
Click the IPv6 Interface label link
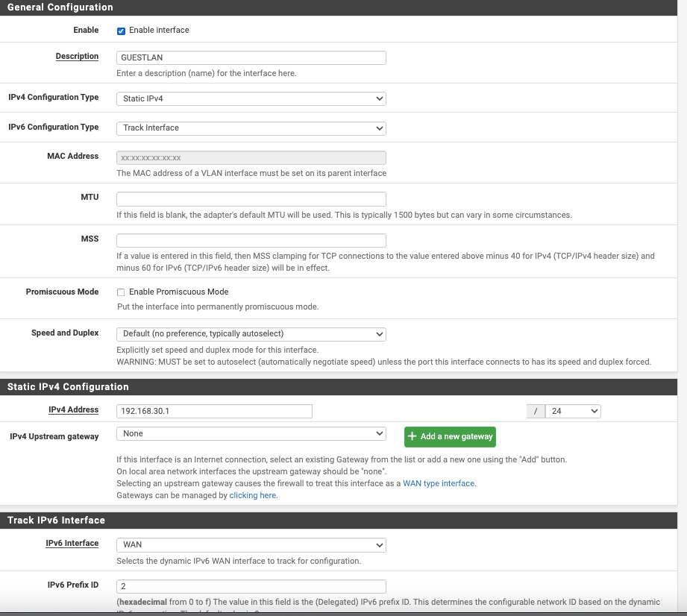[72, 543]
